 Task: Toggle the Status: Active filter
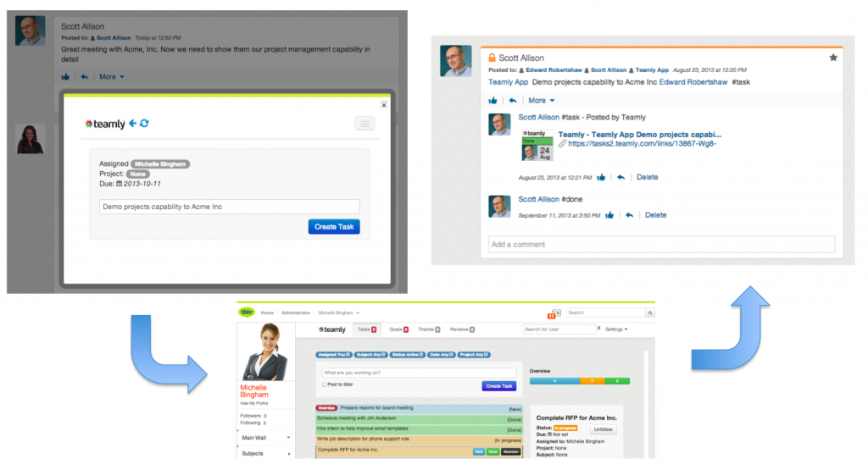pos(408,354)
